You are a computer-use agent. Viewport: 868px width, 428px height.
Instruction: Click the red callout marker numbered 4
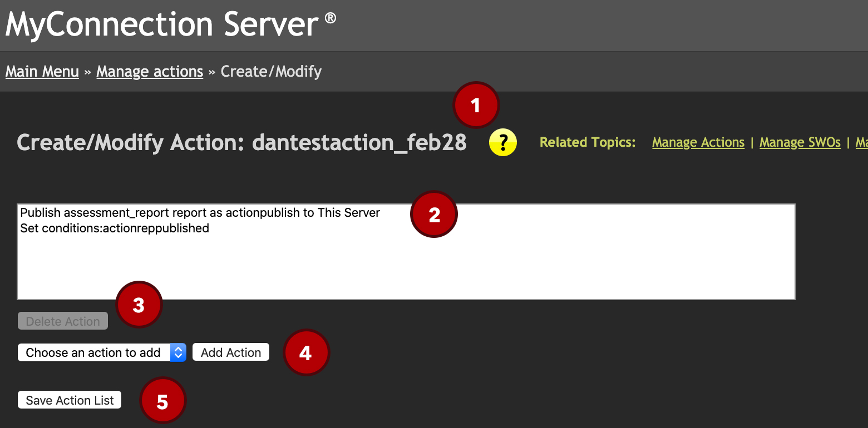pyautogui.click(x=306, y=352)
